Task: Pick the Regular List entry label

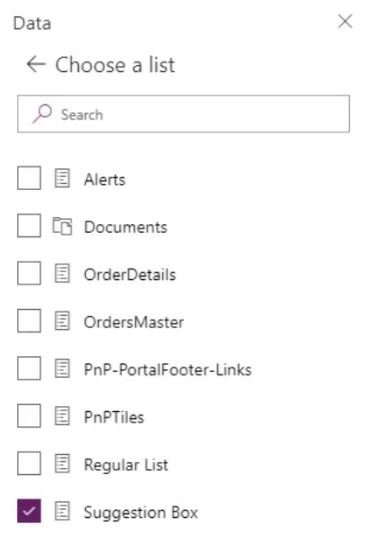Action: (x=126, y=465)
